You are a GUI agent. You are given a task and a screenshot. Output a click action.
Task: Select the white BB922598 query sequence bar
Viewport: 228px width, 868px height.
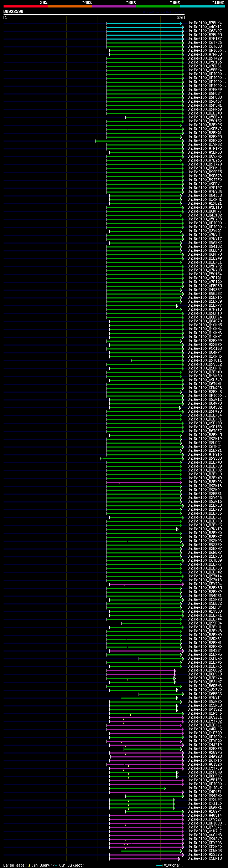94,15
